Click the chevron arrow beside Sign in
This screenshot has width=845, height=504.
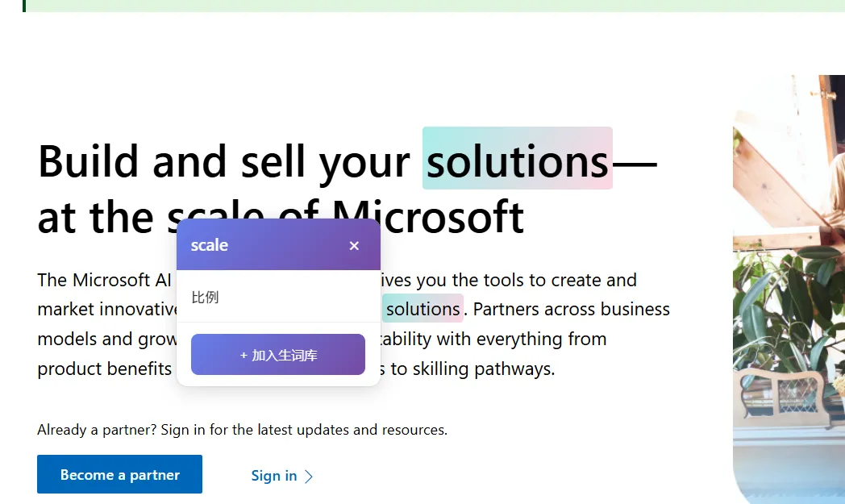(309, 477)
